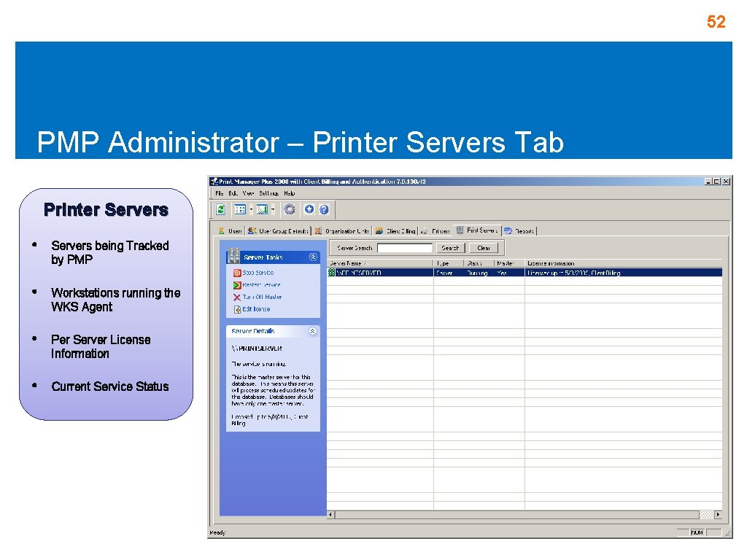Sort by the License Information column header

click(623, 263)
